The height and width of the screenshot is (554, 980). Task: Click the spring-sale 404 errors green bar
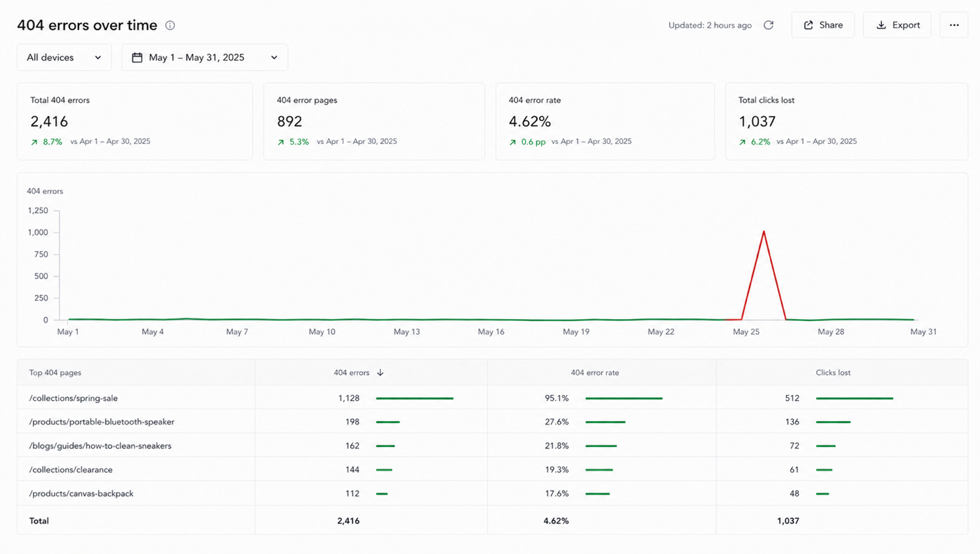coord(414,398)
